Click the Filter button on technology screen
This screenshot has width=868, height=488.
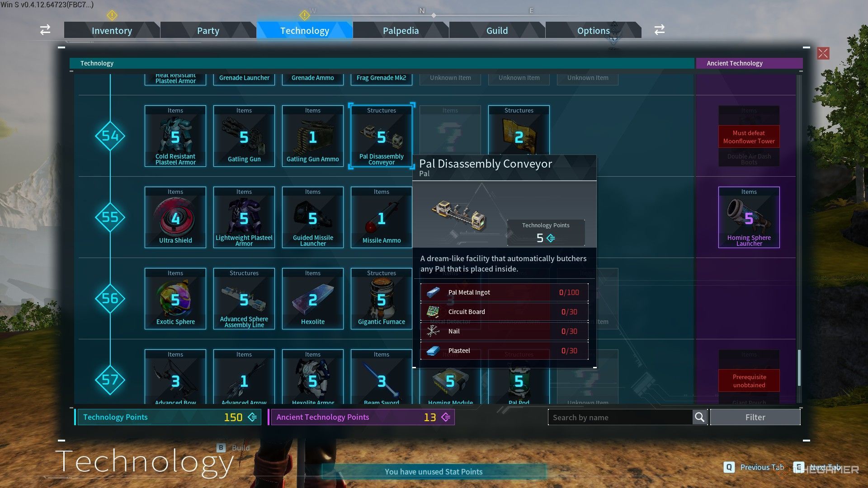tap(755, 417)
